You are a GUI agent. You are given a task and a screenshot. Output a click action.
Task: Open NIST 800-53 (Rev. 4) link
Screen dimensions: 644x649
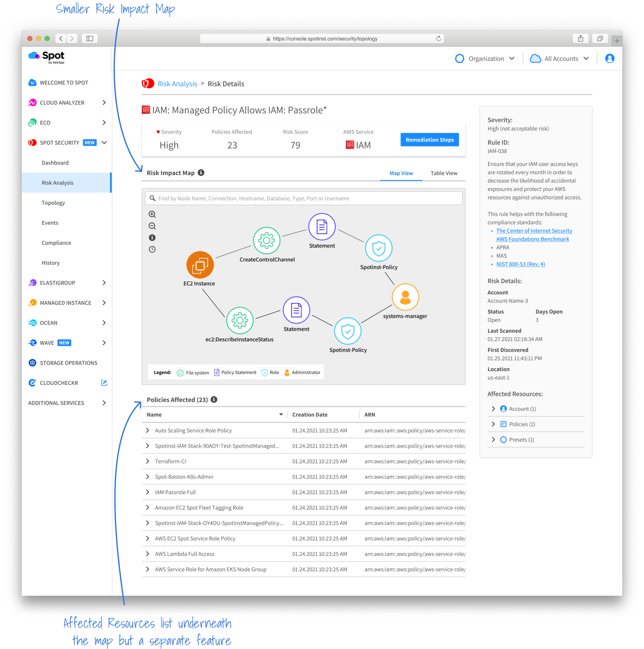click(x=520, y=264)
